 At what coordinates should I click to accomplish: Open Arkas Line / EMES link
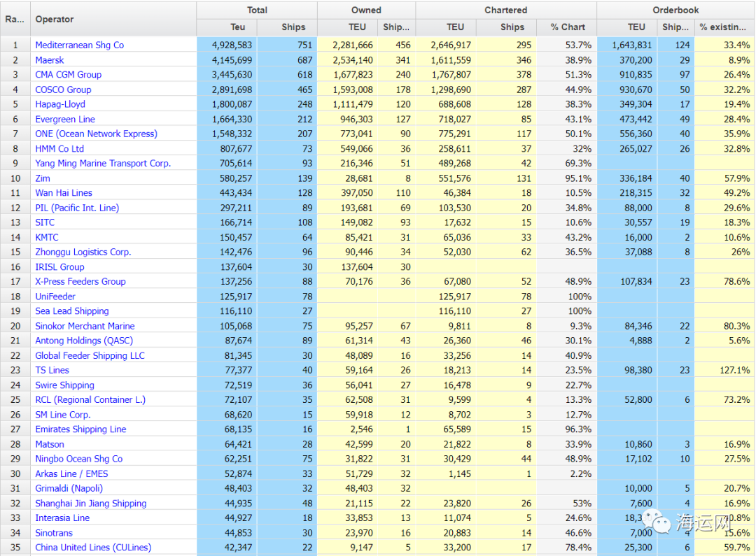pyautogui.click(x=71, y=474)
